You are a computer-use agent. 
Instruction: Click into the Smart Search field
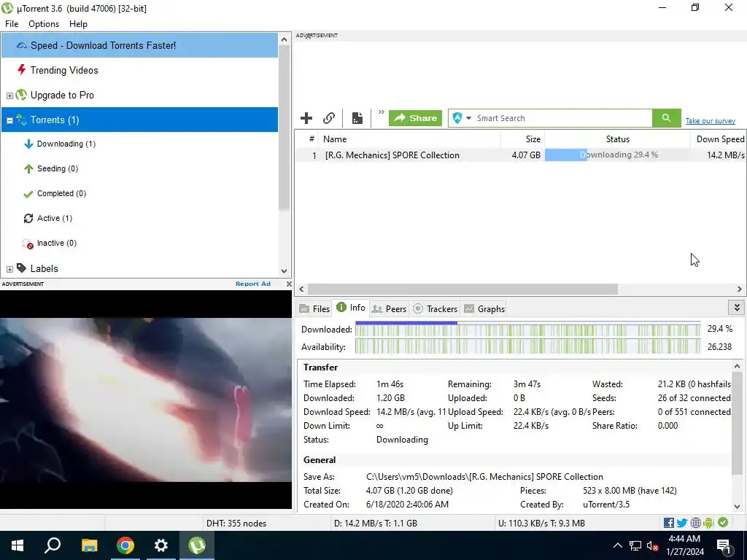pos(562,118)
